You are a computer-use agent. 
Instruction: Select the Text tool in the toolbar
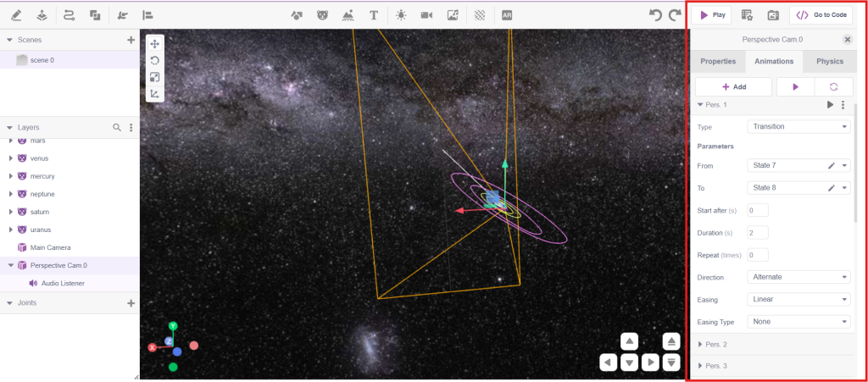(x=374, y=15)
